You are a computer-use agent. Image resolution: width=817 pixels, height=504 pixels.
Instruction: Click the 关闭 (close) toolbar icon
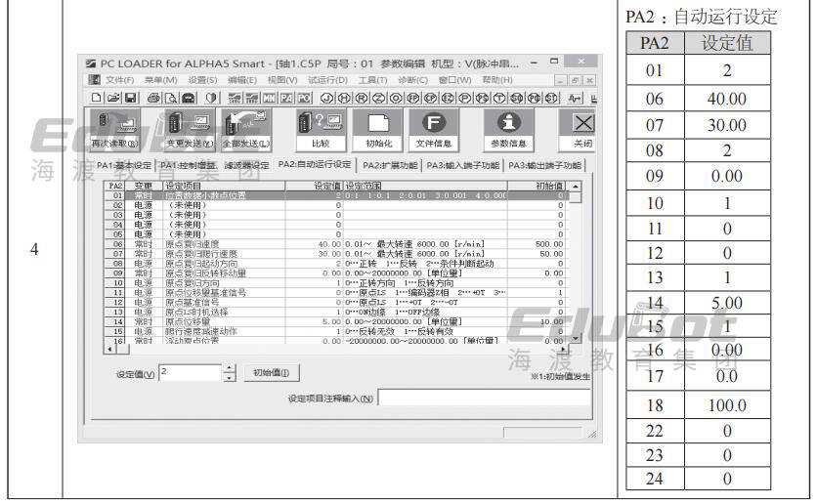point(582,127)
